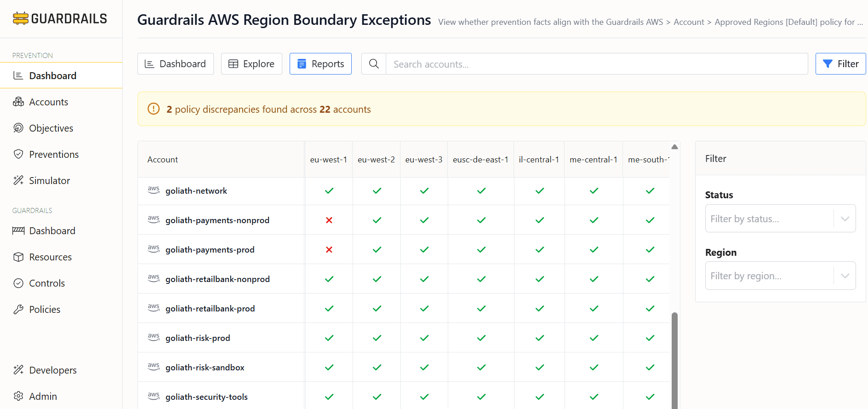Select the goliath-network account row
Screen dimensions: 868x409
click(196, 190)
